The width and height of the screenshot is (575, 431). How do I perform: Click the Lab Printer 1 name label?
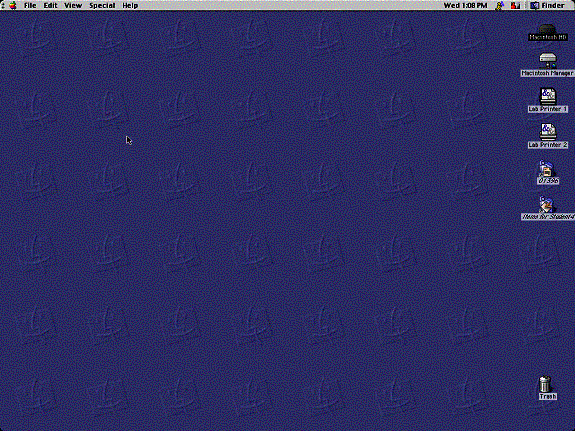tap(548, 109)
